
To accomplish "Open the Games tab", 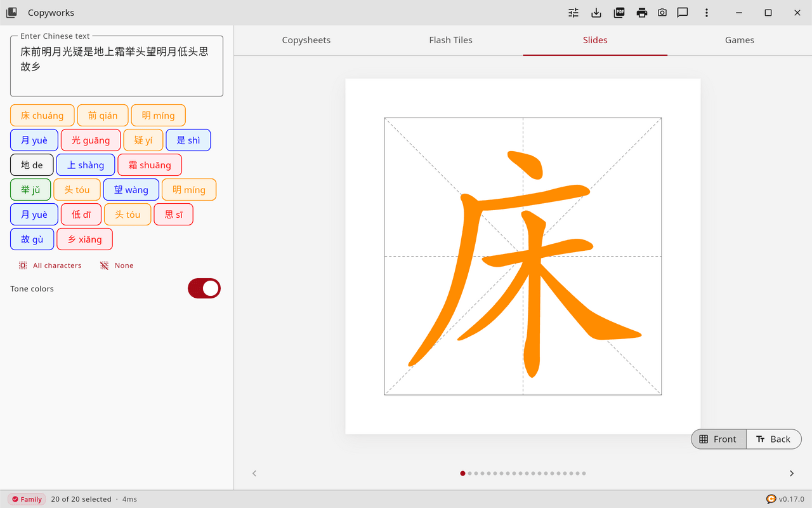I will 740,40.
